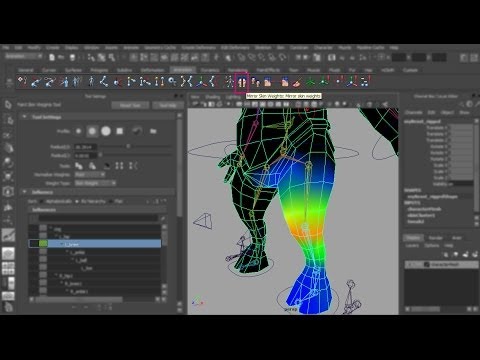Toggle color box for L_ankle influence
The height and width of the screenshot is (360, 480).
click(x=43, y=251)
